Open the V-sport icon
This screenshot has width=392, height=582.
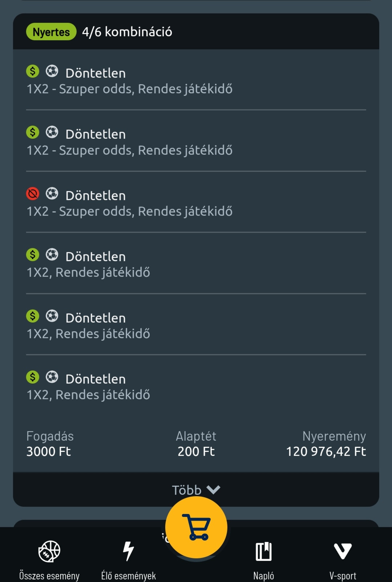click(x=343, y=551)
